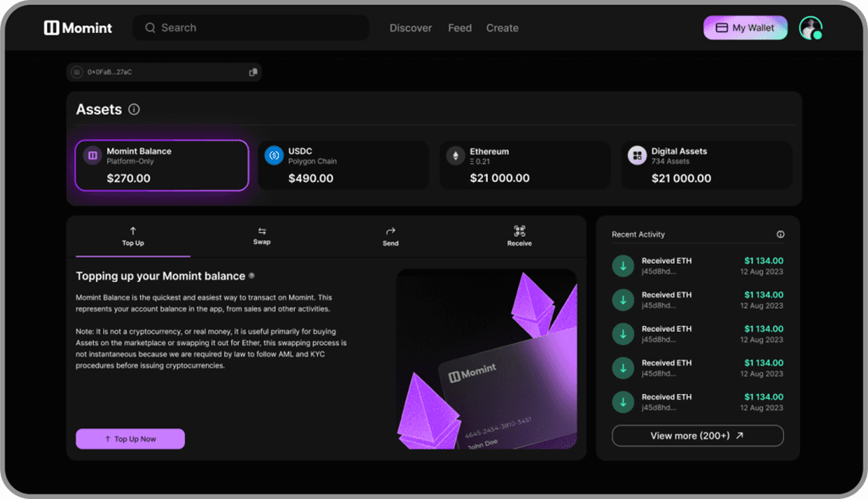Viewport: 868px width, 499px height.
Task: Click the Momint logo in header
Action: click(x=78, y=28)
